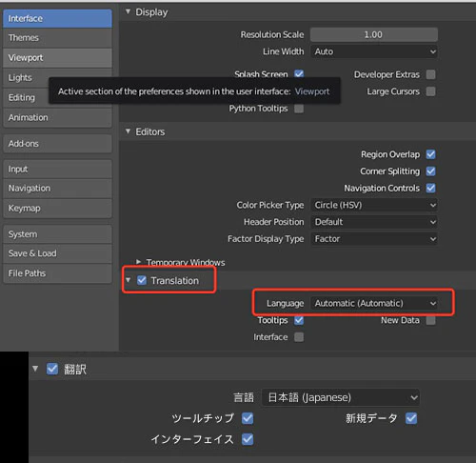Open the Interface preferences section
The height and width of the screenshot is (463, 476).
57,18
